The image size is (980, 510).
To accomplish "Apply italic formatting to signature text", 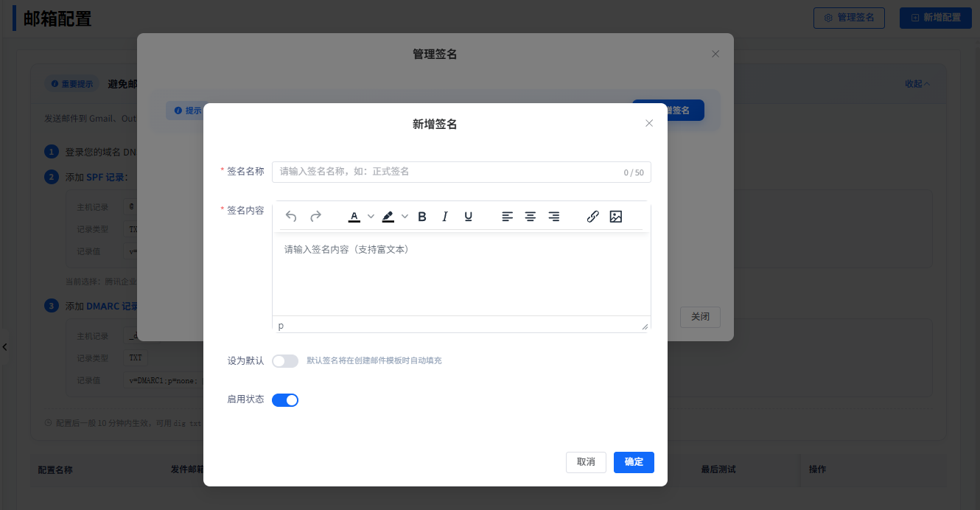I will (x=445, y=217).
